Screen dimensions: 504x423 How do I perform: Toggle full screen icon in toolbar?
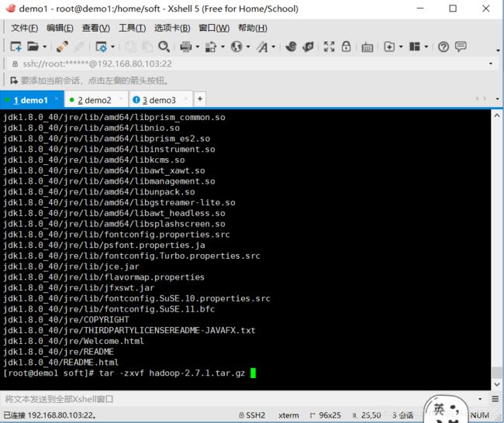pos(329,47)
